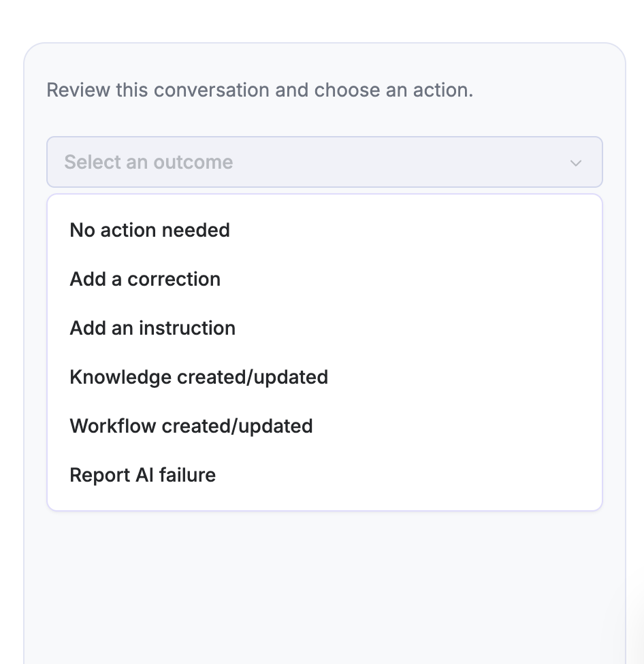Click 'Review this conversation and choose an action.' text
Screen dimensions: 644x664
(260, 90)
